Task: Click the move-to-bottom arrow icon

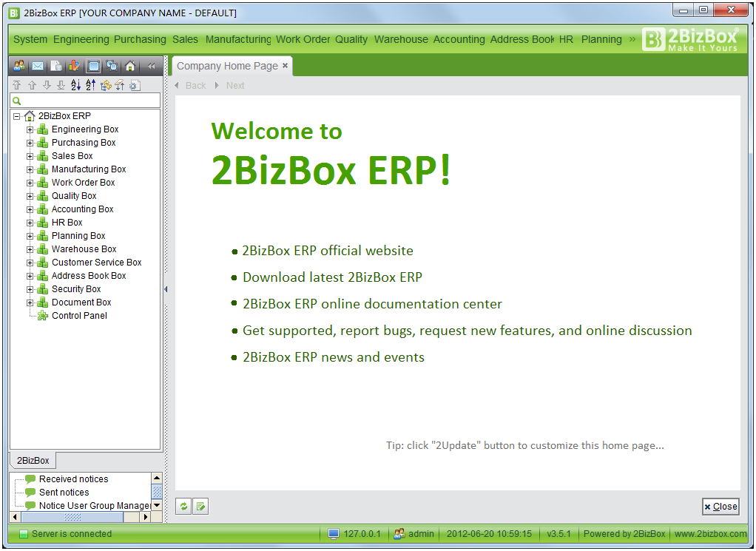Action: click(61, 85)
